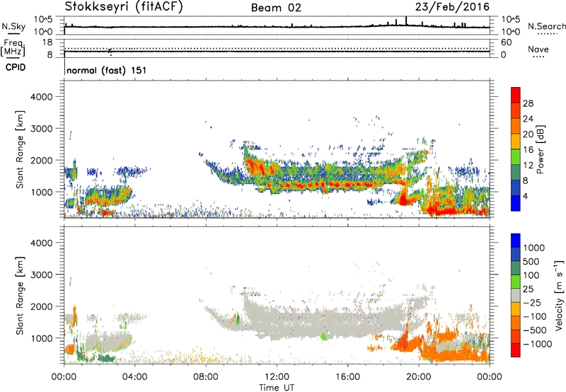Click the "16:00" time axis label

tap(347, 377)
